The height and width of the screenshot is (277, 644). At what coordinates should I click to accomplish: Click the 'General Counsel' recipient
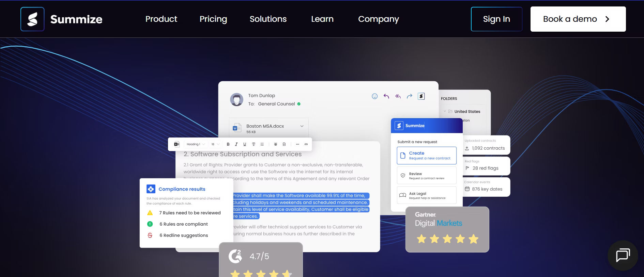pos(276,104)
